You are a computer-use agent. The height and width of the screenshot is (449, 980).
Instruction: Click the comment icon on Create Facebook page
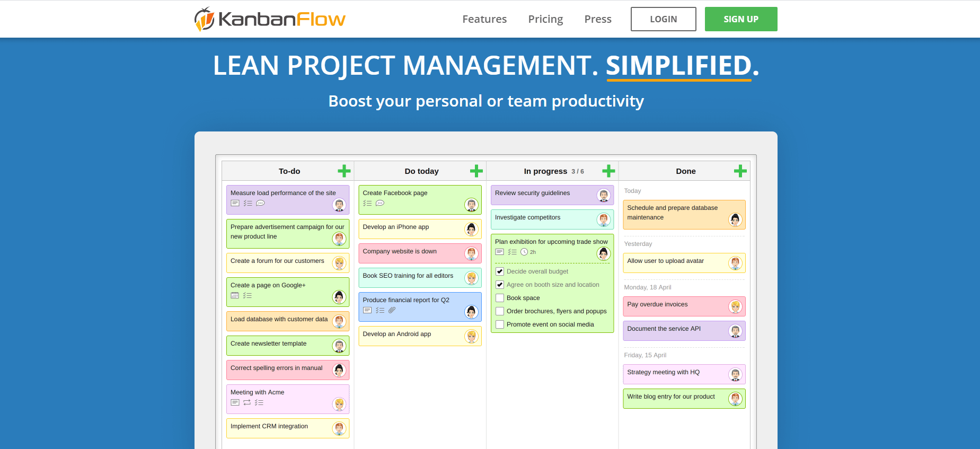click(380, 203)
